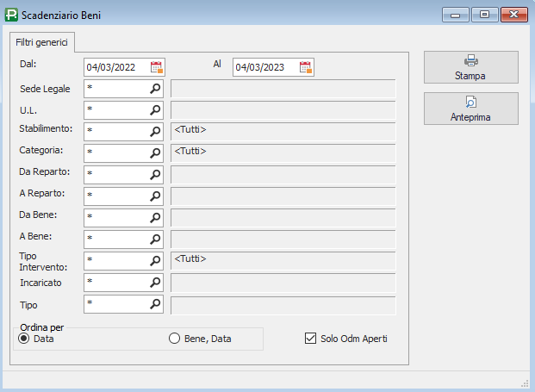535x392 pixels.
Task: Click the A Bene lookup magnifier
Action: click(x=155, y=239)
